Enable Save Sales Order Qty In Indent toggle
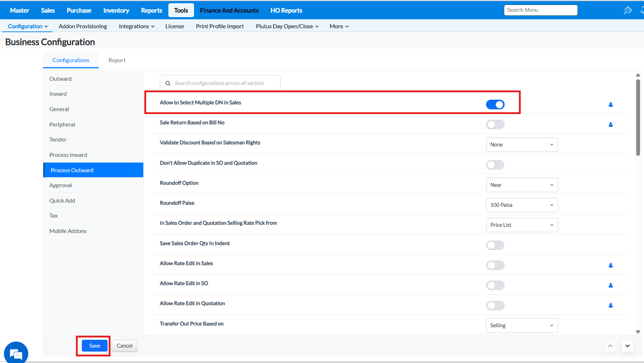 pos(495,245)
